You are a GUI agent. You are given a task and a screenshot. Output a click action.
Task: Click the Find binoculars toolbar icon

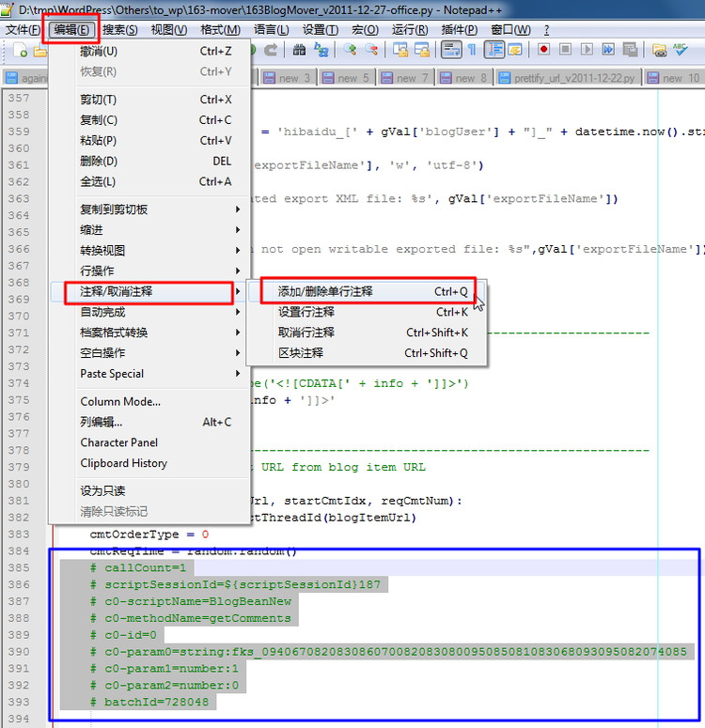click(x=299, y=50)
